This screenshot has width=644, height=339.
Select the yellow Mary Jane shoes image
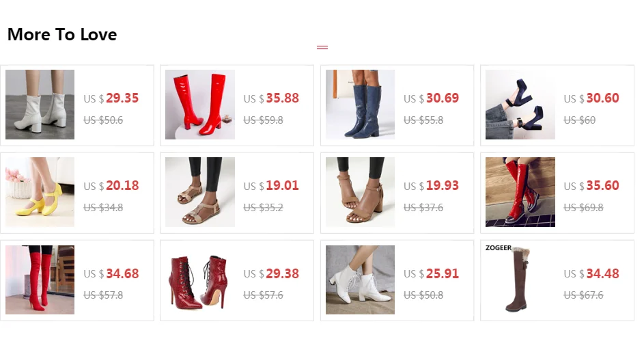40,192
